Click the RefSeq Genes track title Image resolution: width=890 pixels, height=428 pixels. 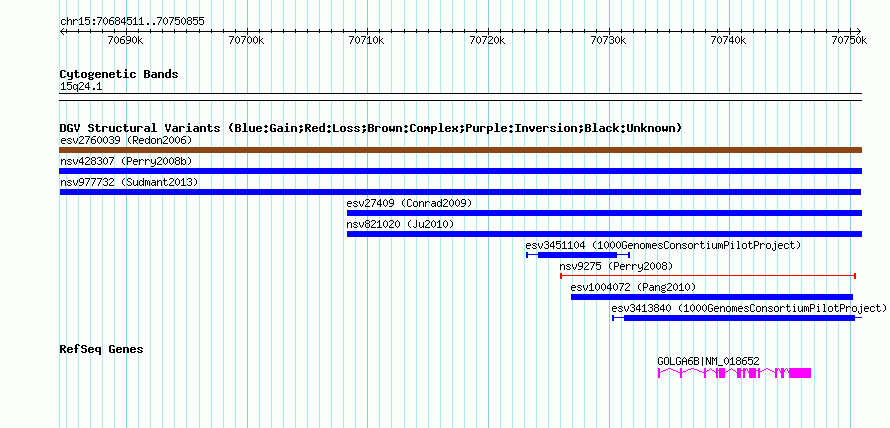pos(102,349)
